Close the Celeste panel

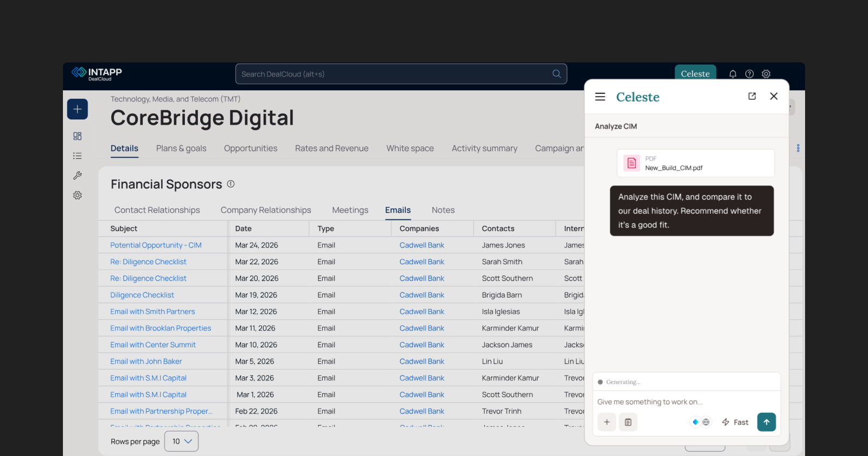774,96
